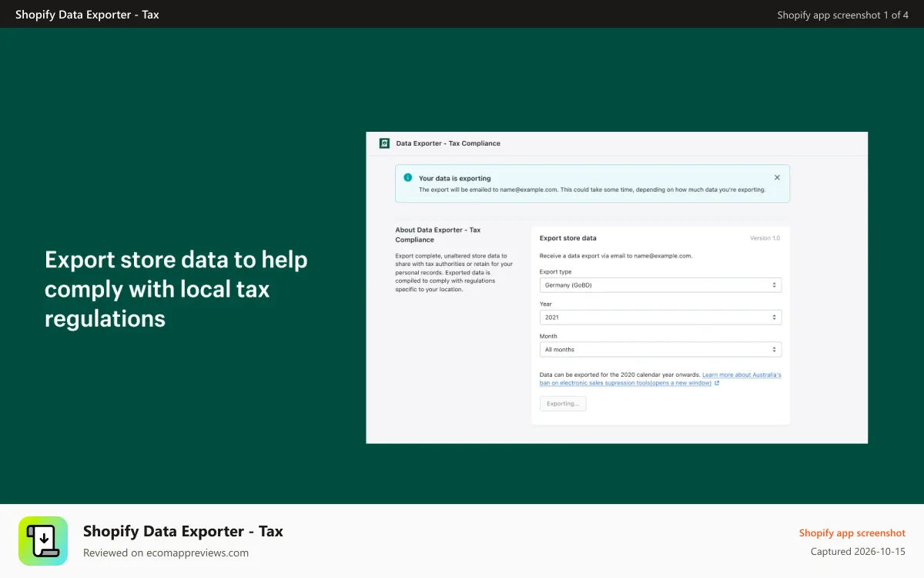Viewport: 924px width, 578px height.
Task: Click the external link icon after the link
Action: click(717, 383)
